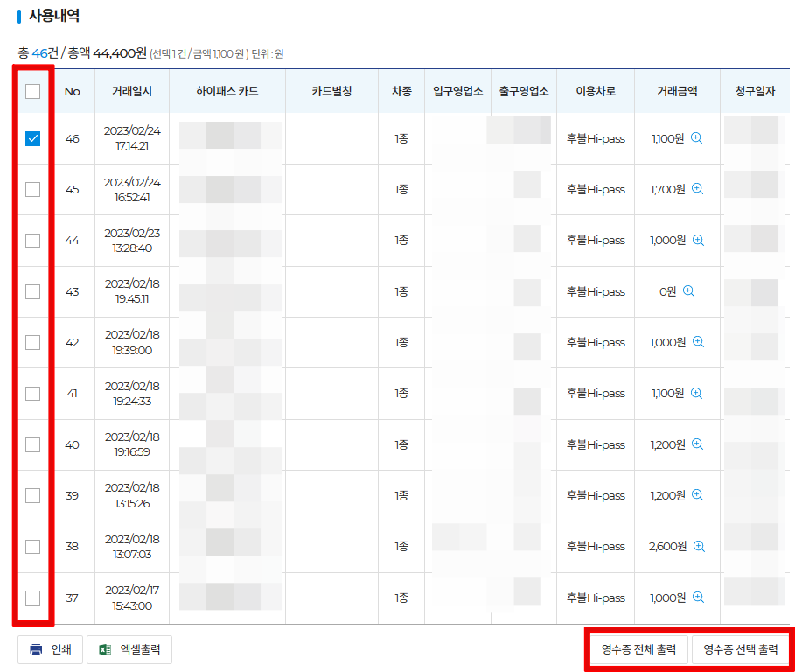Open detail magnifier for transaction No 37
Image resolution: width=795 pixels, height=672 pixels.
[x=698, y=598]
